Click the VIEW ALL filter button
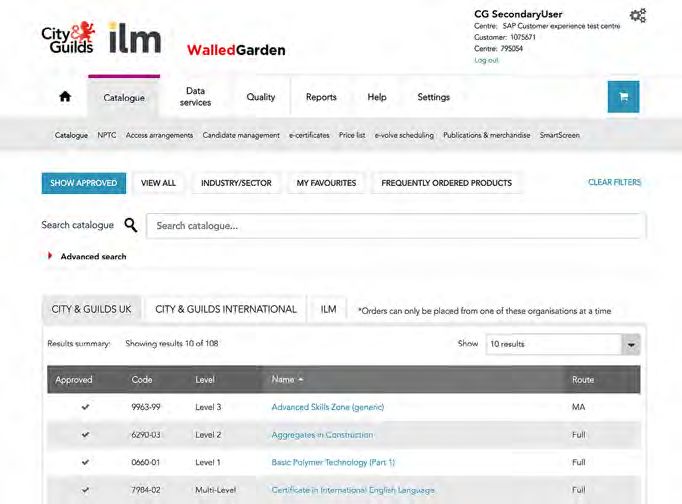 pos(158,183)
